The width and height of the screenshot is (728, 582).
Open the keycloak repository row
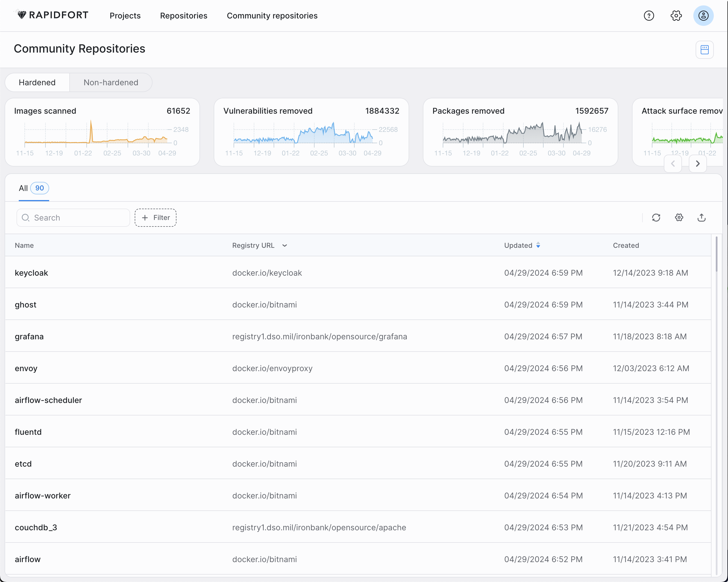click(358, 273)
